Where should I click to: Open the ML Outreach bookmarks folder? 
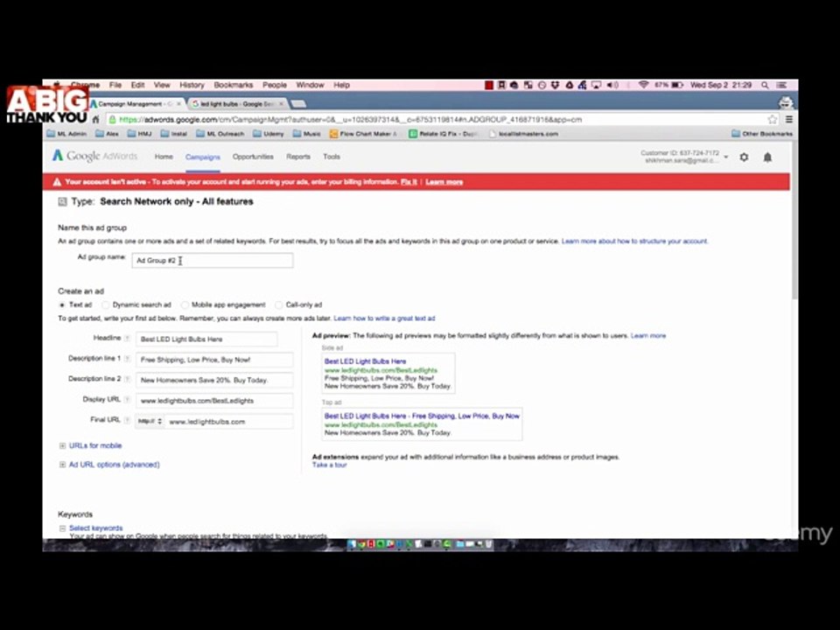[220, 134]
